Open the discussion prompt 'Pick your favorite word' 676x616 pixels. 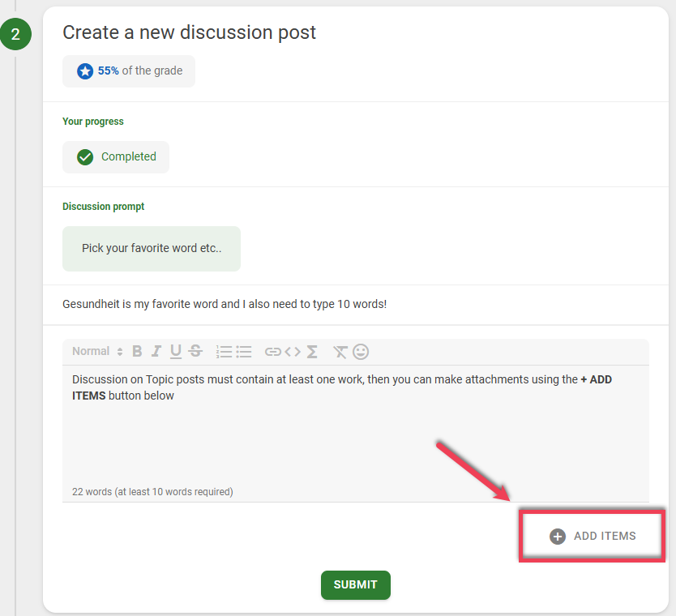point(151,249)
